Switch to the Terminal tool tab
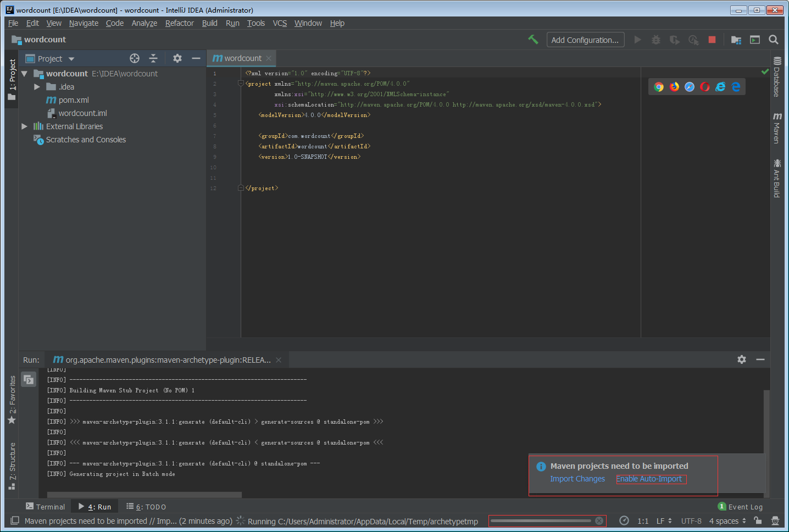The width and height of the screenshot is (789, 532). pos(45,507)
